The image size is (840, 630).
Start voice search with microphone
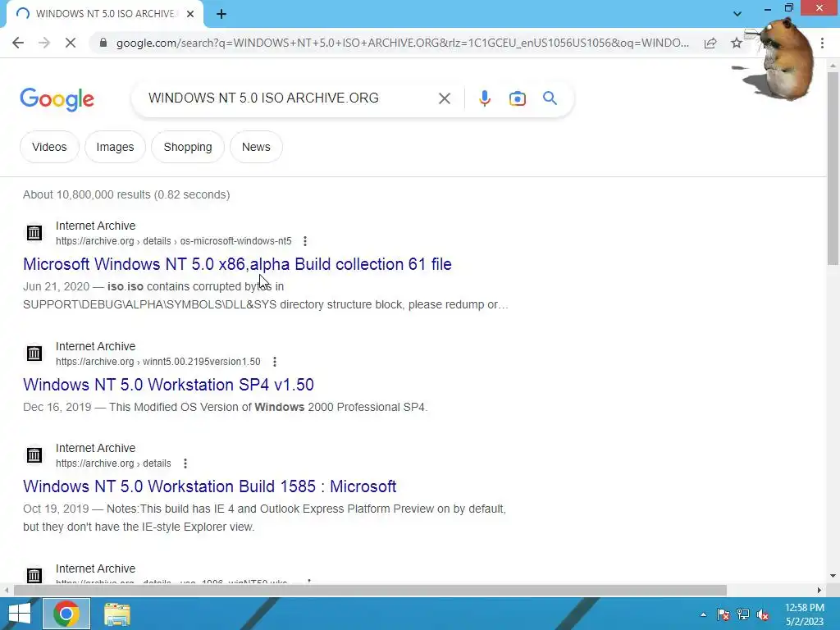tap(484, 98)
